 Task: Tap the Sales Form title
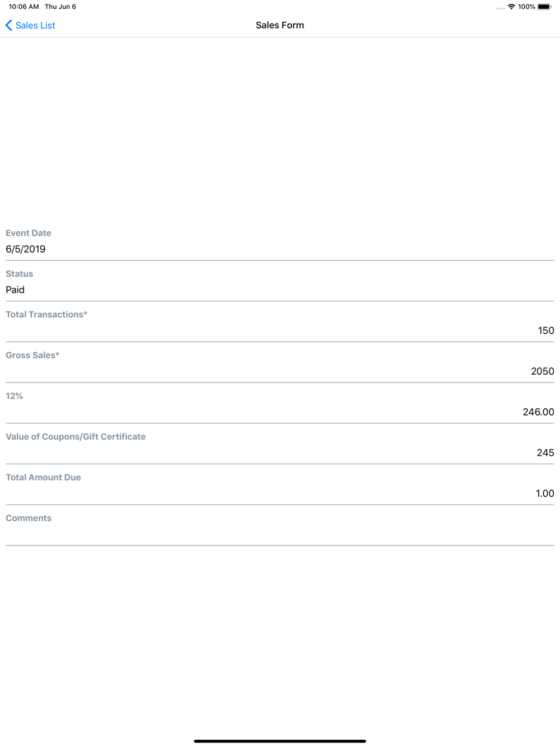point(280,25)
